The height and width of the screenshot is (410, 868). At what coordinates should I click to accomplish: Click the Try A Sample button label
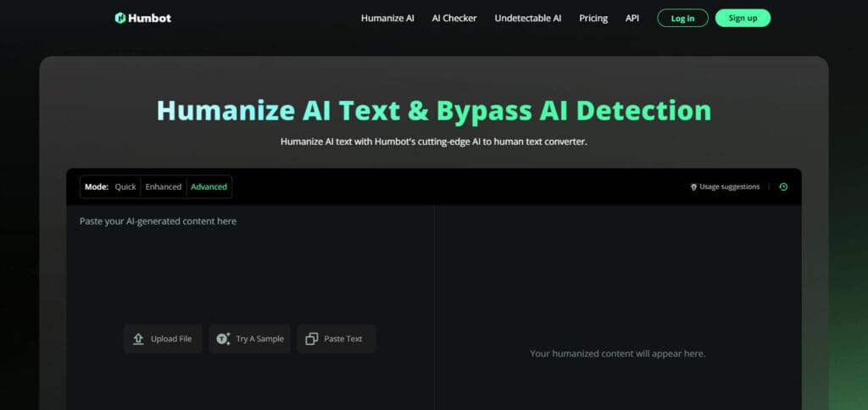pyautogui.click(x=259, y=339)
